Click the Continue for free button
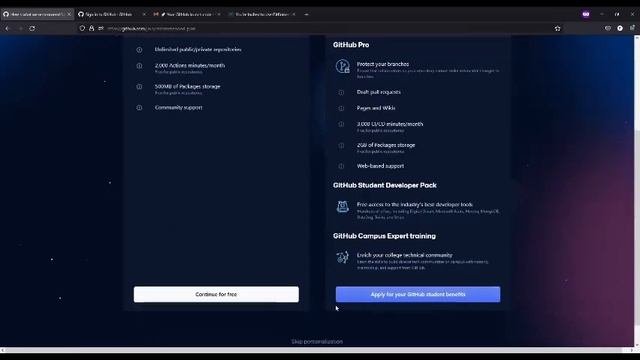640x360 pixels. (216, 294)
